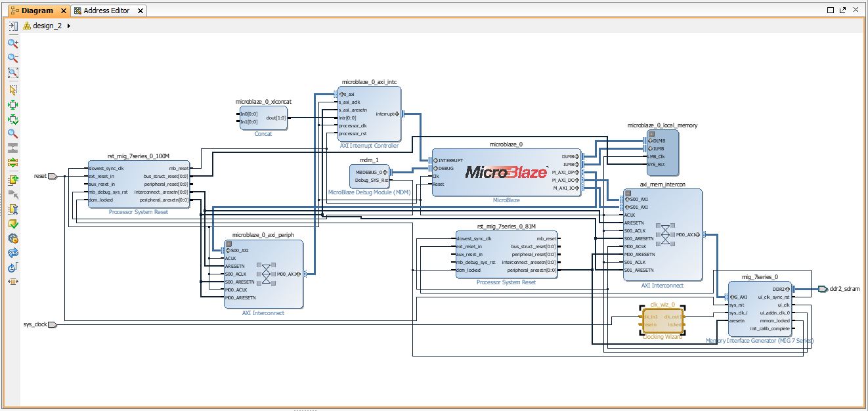Select the MicroBlaze processor block

pyautogui.click(x=506, y=172)
